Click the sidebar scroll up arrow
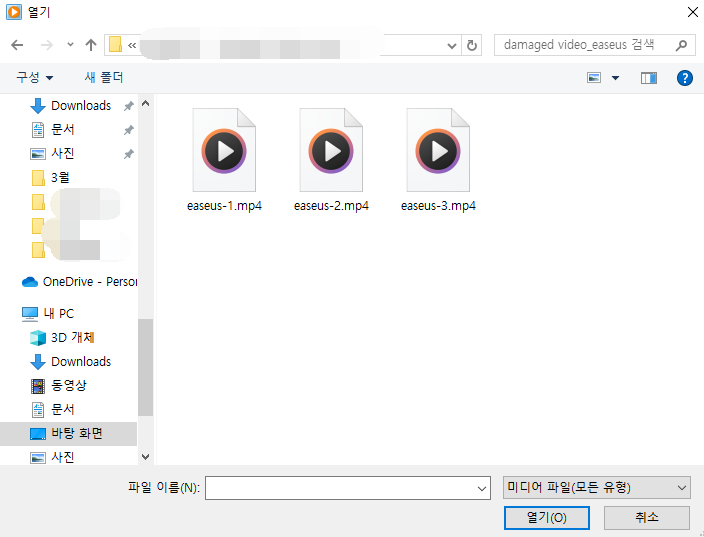 click(x=145, y=103)
